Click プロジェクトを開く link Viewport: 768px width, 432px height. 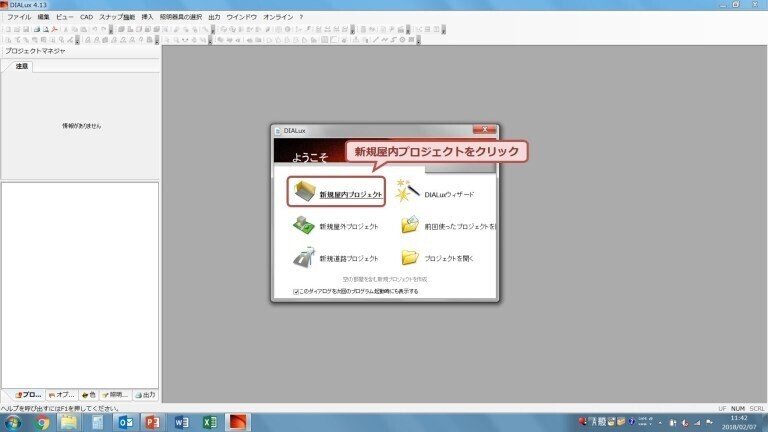coord(449,258)
